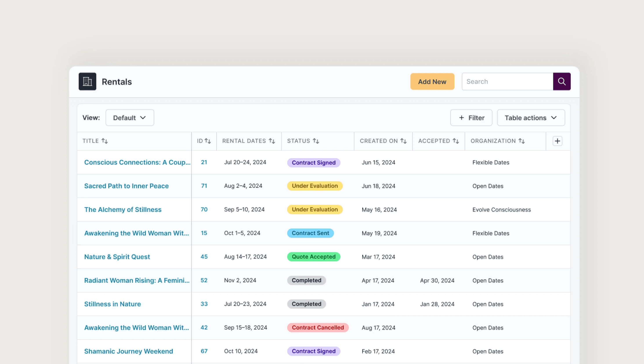Sort table by ID column arrows

(208, 141)
